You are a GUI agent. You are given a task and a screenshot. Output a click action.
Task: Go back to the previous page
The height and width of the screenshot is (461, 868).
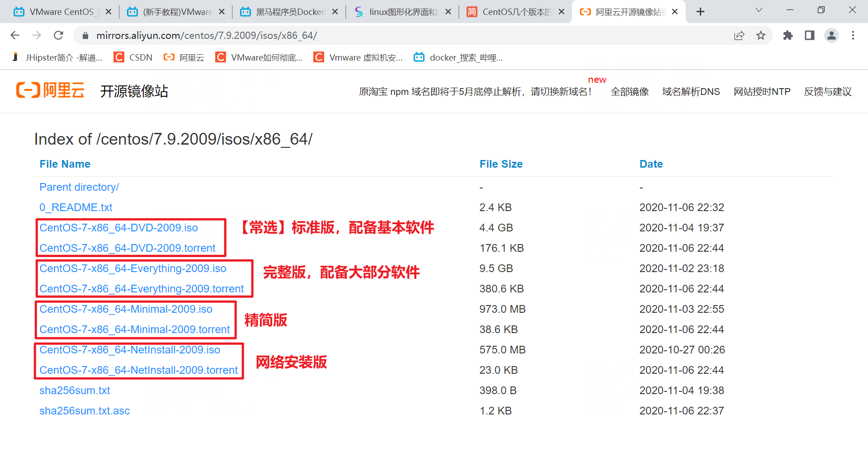pyautogui.click(x=15, y=35)
